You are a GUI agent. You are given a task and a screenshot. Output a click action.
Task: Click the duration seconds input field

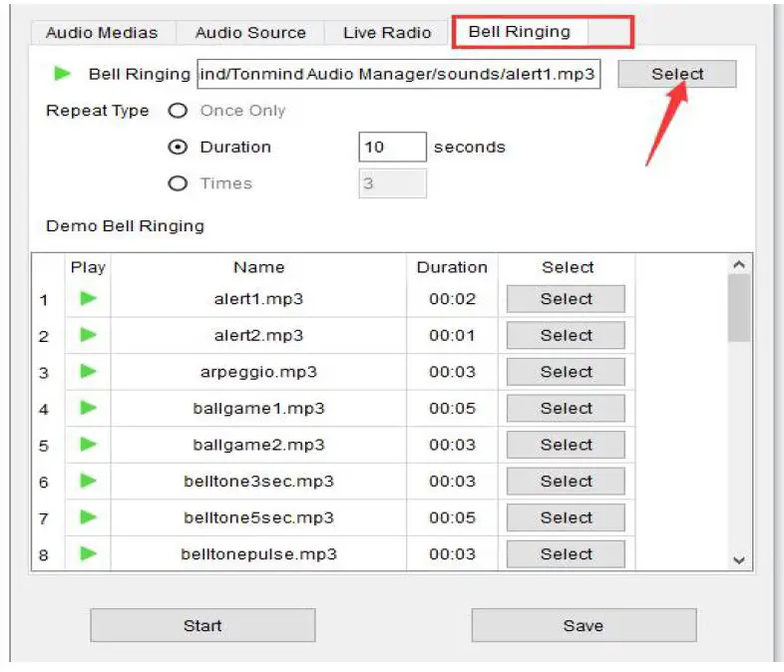pyautogui.click(x=392, y=147)
